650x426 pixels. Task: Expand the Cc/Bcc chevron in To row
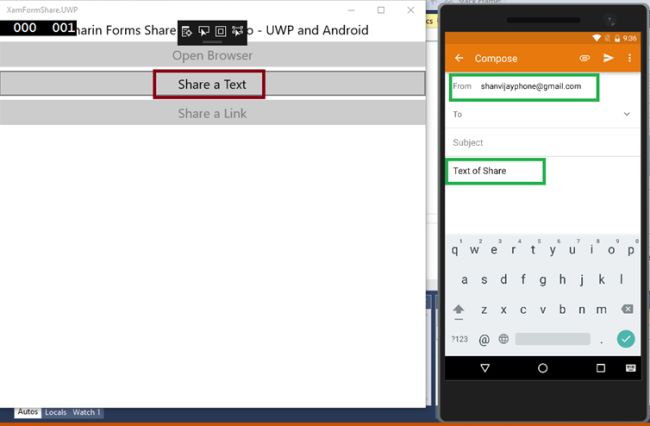(x=626, y=114)
